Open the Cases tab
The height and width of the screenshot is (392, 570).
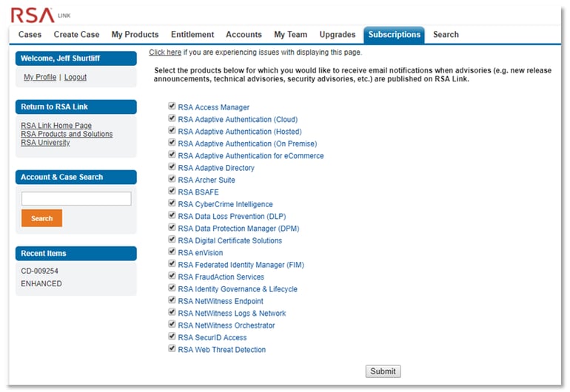[x=30, y=35]
